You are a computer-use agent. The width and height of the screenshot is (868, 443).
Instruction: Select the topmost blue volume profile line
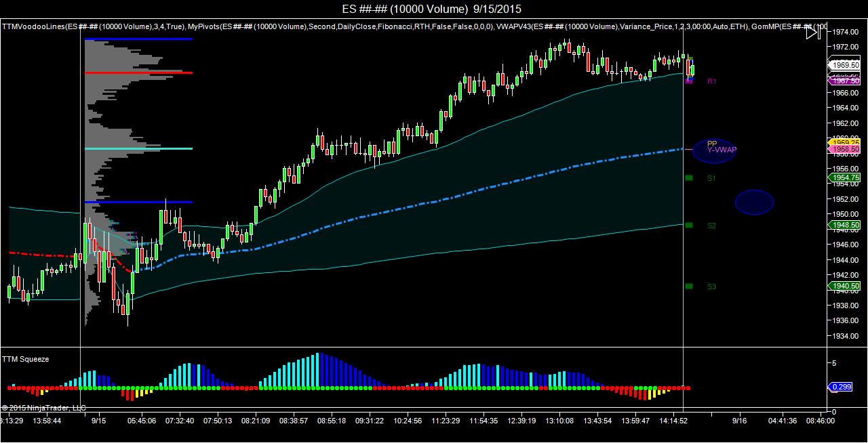138,39
